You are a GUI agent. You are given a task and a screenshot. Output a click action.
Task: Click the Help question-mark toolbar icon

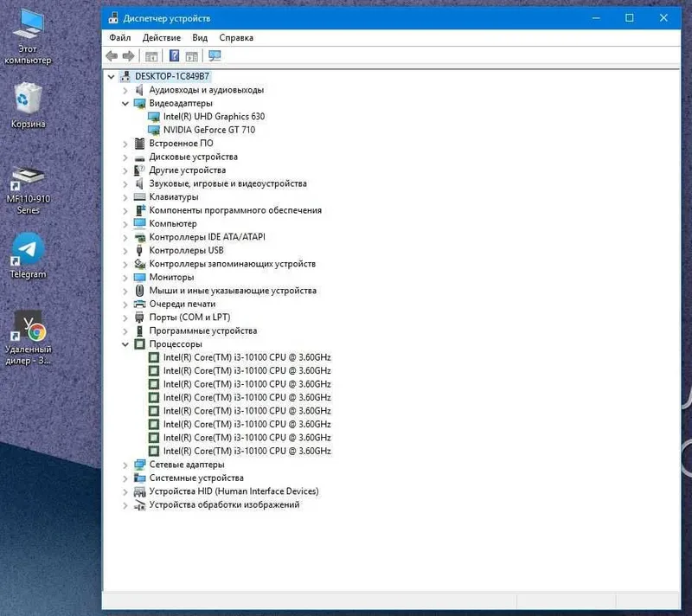tap(175, 55)
